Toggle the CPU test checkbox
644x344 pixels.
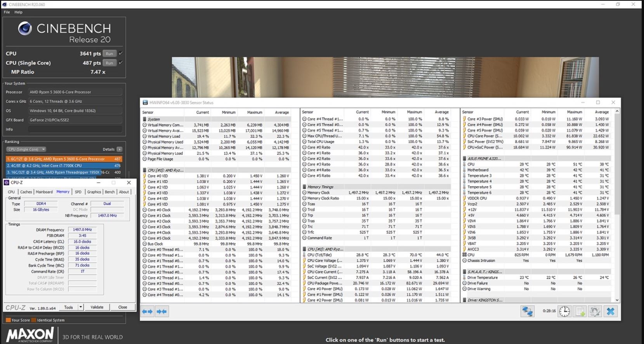(x=121, y=54)
